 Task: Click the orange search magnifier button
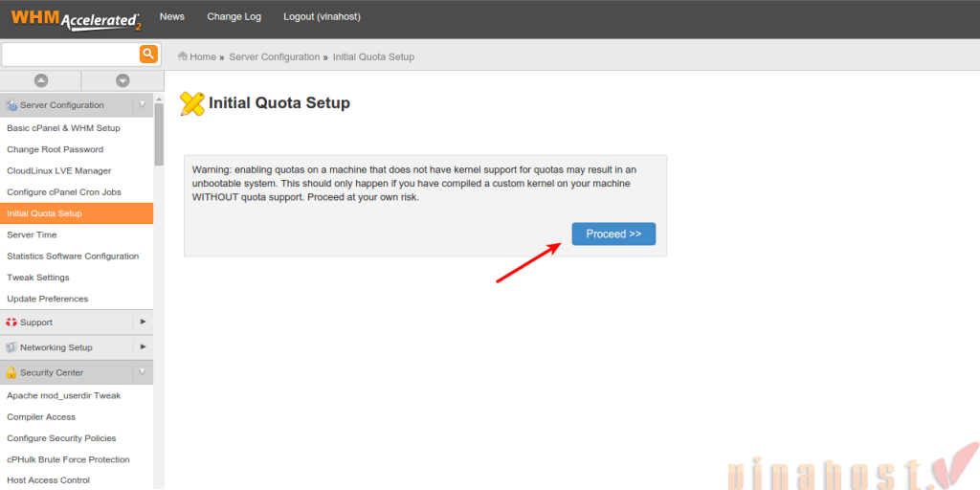(x=148, y=54)
